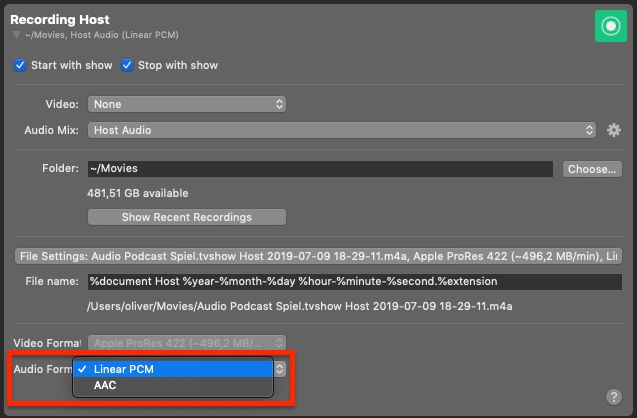Click the File Settings summary bar
Viewport: 637px width, 418px height.
[x=318, y=256]
